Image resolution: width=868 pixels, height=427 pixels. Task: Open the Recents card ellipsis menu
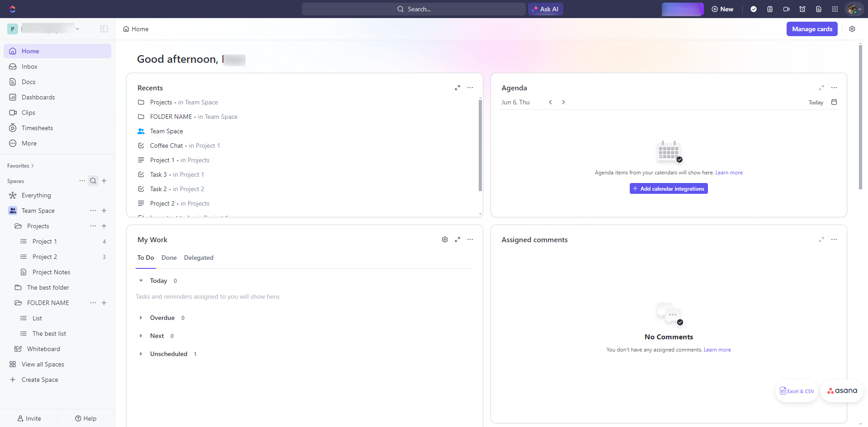point(470,88)
